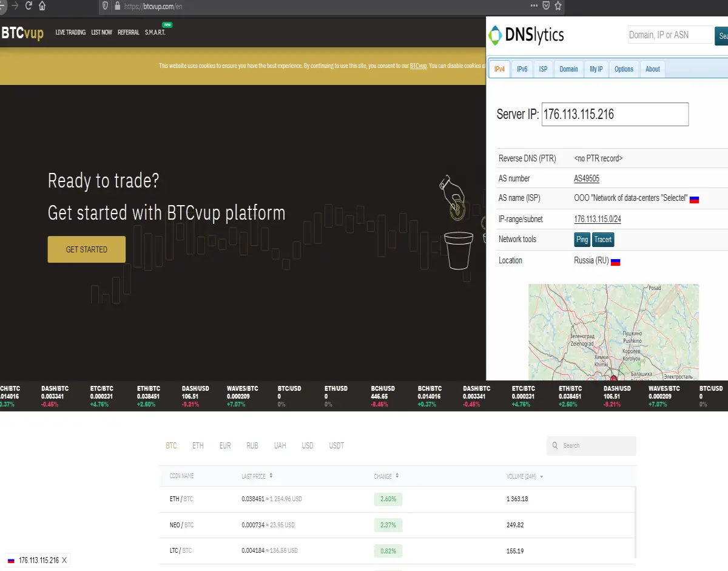728x571 pixels.
Task: Click the NEO / BTC table row
Action: [397, 525]
